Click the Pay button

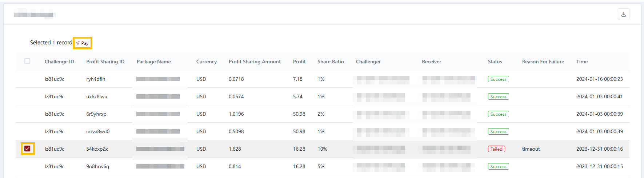point(83,43)
